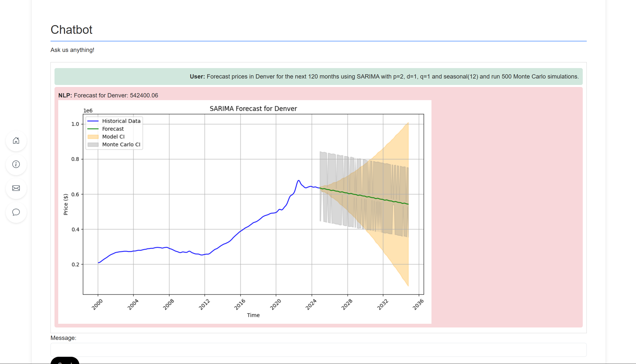Click the blue Historical Data legend line

(x=93, y=121)
